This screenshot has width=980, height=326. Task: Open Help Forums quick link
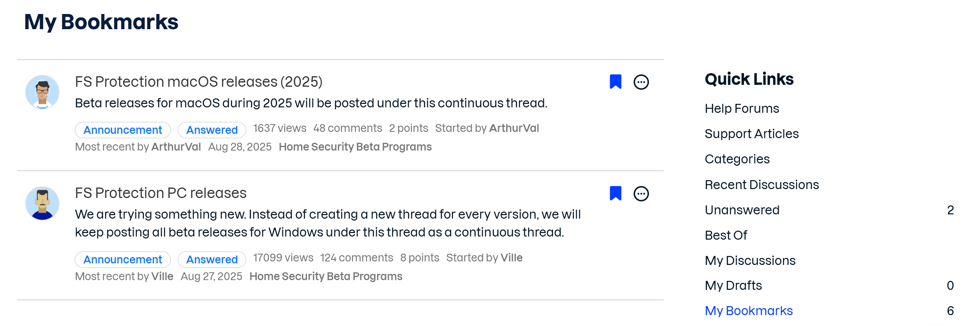coord(742,109)
